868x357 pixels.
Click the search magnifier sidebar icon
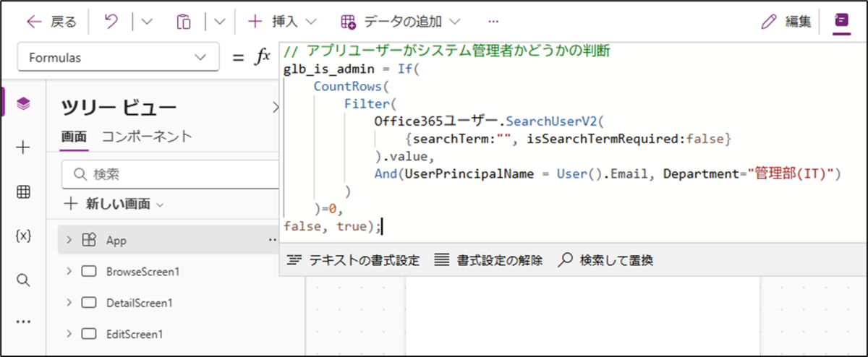pyautogui.click(x=23, y=279)
